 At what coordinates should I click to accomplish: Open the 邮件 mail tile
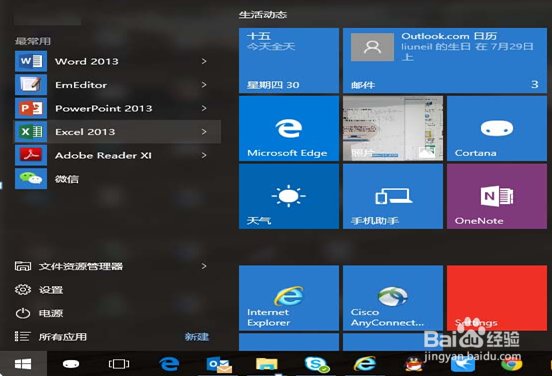point(445,61)
